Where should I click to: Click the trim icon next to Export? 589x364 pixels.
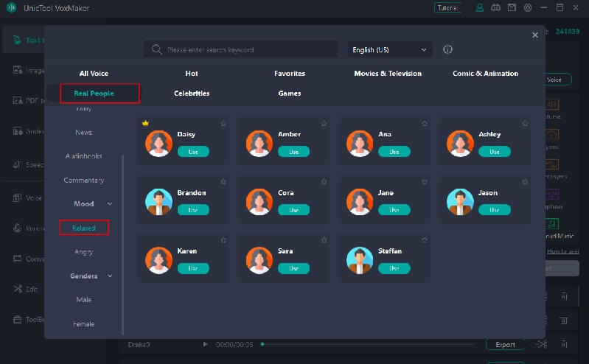[542, 344]
